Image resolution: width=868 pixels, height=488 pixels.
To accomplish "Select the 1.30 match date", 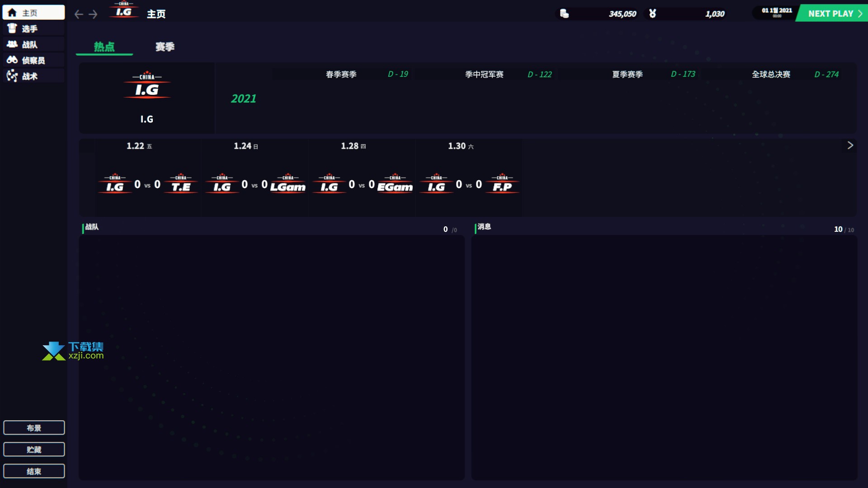I will (461, 146).
